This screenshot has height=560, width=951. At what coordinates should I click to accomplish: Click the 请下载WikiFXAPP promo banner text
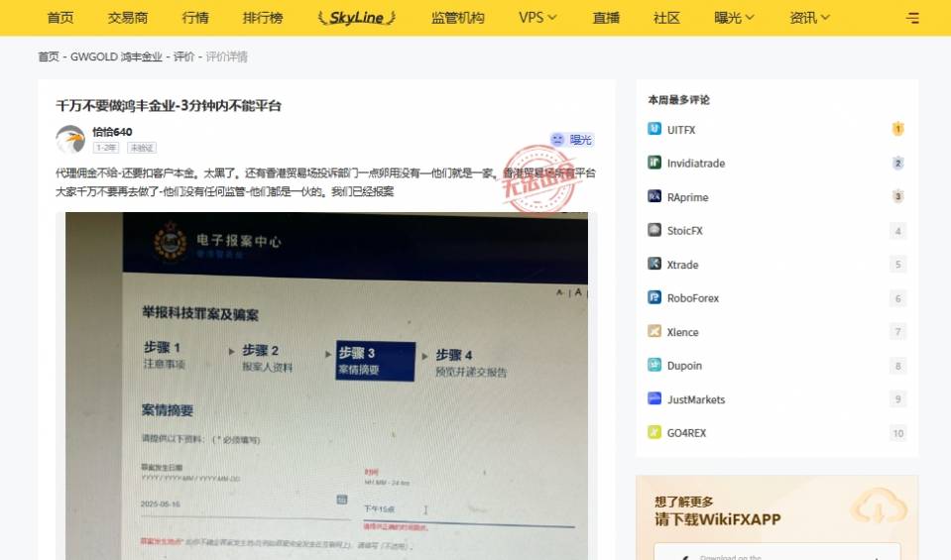coord(718,519)
